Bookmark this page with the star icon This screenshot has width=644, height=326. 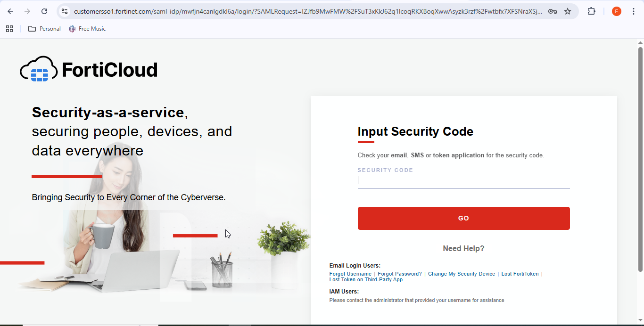(x=568, y=11)
